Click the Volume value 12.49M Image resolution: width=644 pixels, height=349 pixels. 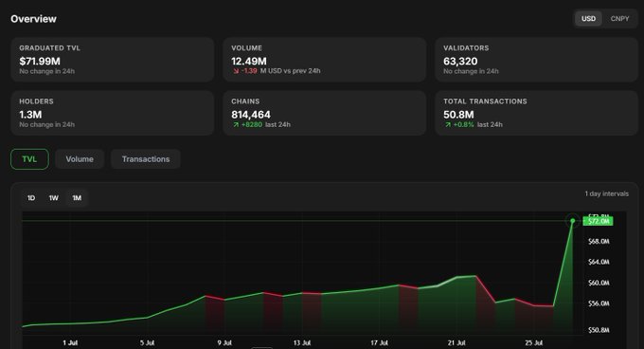click(249, 62)
